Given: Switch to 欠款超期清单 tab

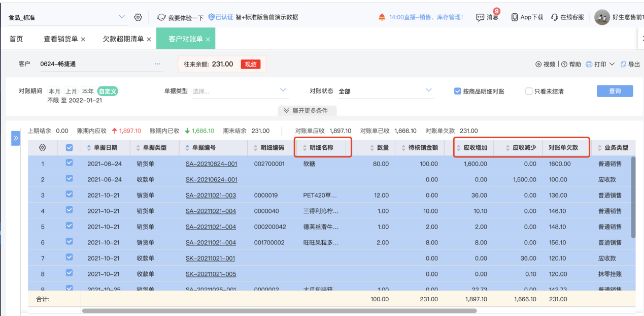Looking at the screenshot, I should (123, 39).
